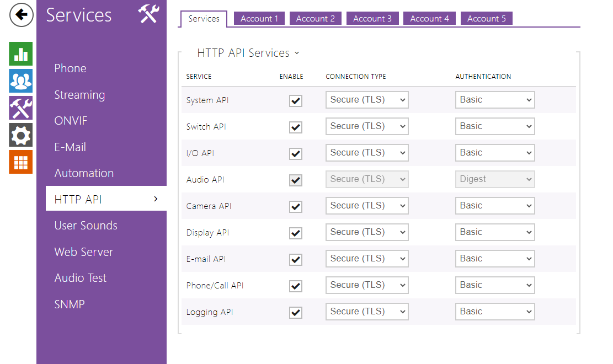This screenshot has height=364, width=613.
Task: Go to the Web Server page
Action: click(83, 252)
